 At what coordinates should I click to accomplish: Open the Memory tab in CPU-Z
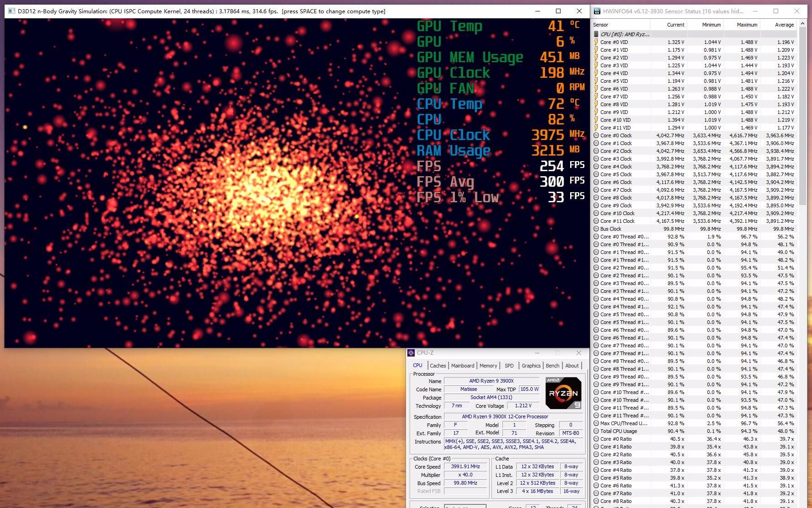[488, 366]
